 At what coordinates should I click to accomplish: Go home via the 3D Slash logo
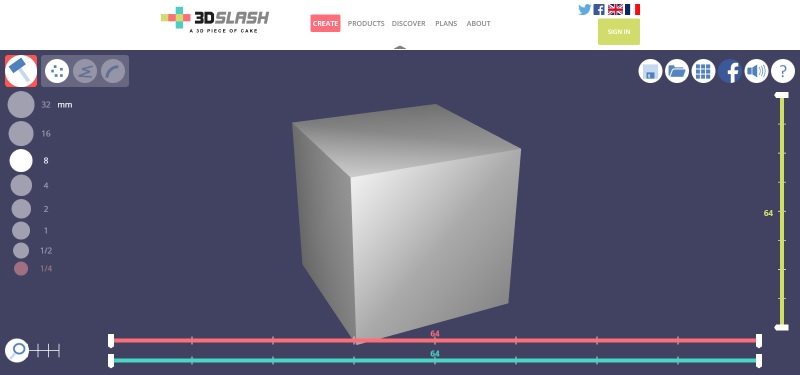(x=215, y=20)
